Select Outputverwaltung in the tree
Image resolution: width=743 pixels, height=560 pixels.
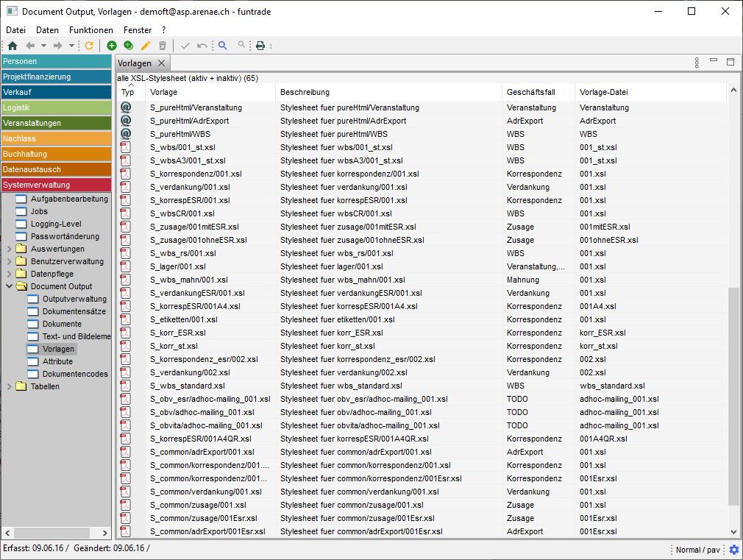tap(74, 299)
